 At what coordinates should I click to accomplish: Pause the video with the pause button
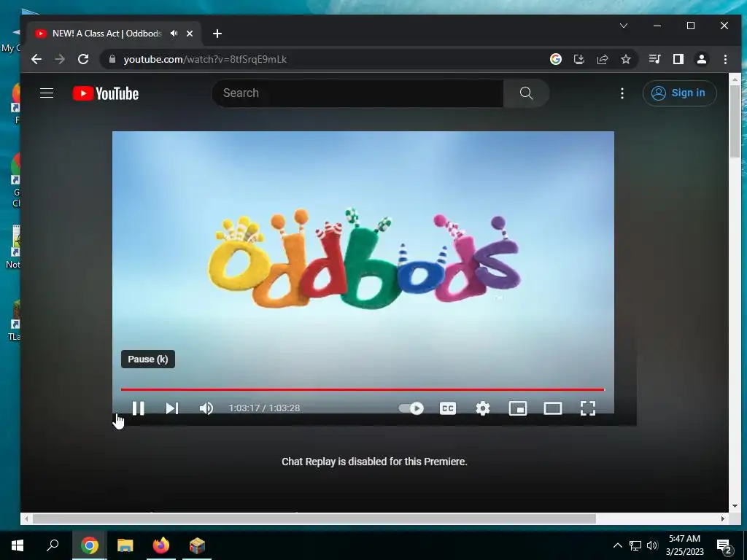click(x=138, y=408)
